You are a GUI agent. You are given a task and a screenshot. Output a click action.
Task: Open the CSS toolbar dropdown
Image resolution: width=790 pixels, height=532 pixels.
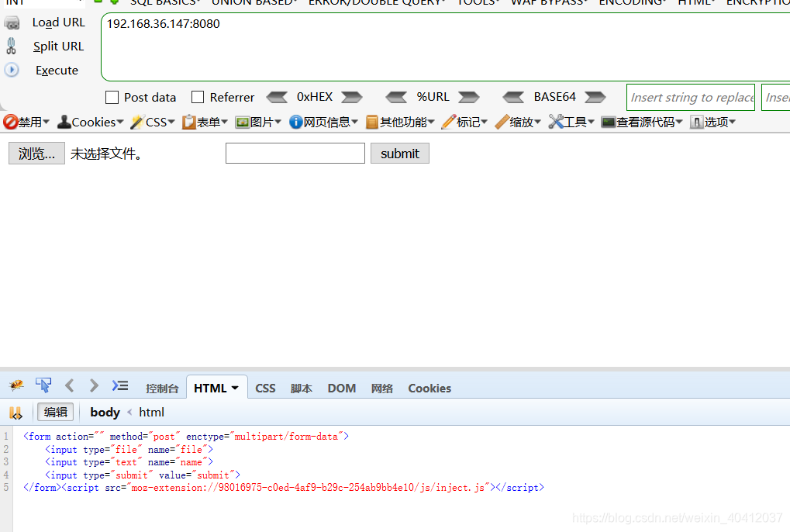pos(153,122)
